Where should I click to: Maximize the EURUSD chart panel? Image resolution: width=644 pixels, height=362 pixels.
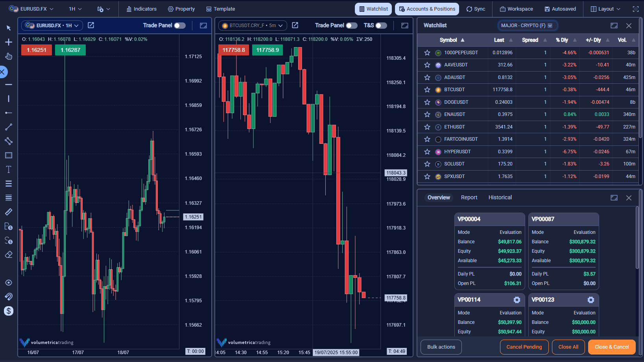tap(203, 26)
